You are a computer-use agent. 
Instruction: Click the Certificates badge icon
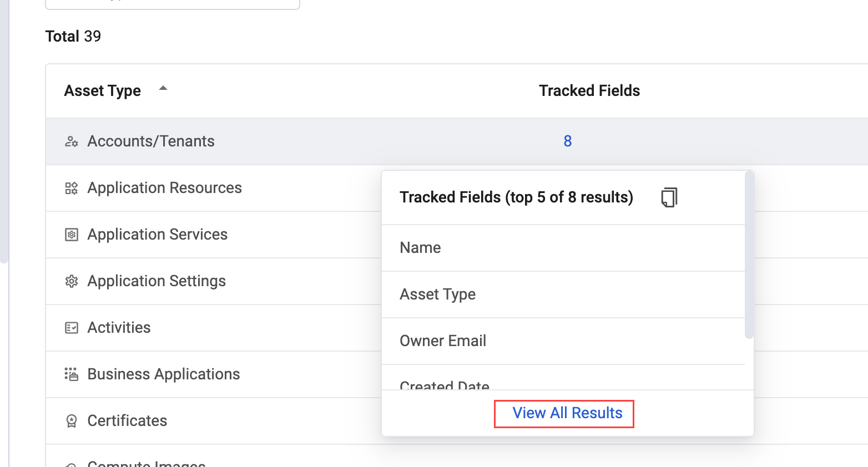click(x=71, y=421)
